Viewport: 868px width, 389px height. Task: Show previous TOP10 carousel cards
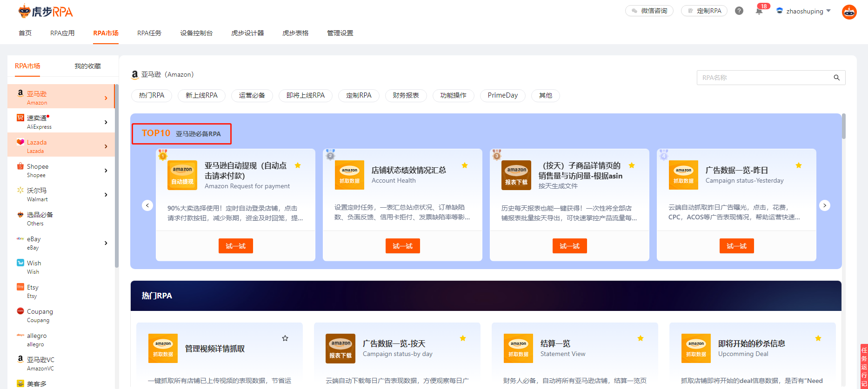147,205
